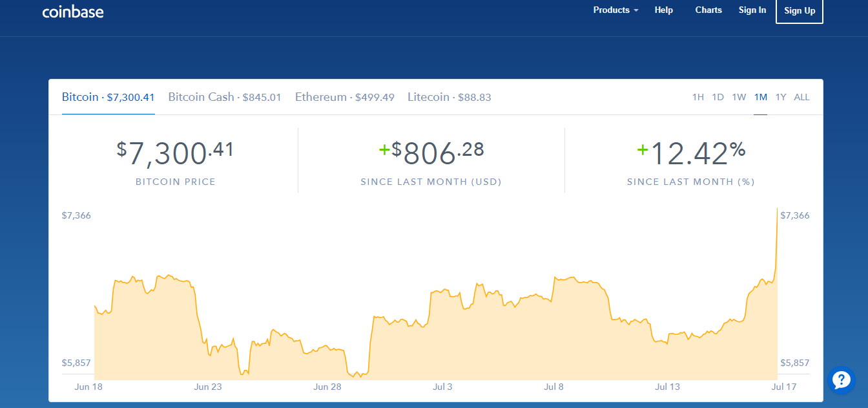Screen dimensions: 868x408
Task: Click the Jul 3 date label
Action: tap(442, 387)
